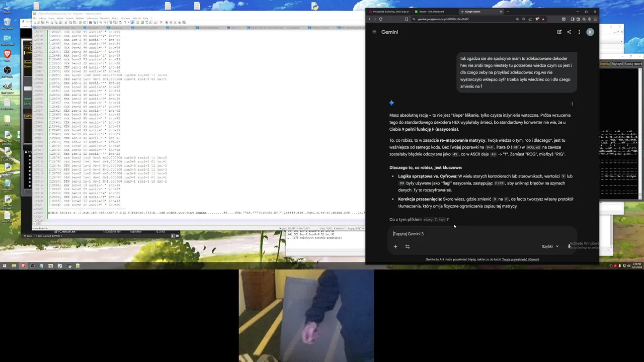Select the Google Gemini browser tab

[x=481, y=12]
